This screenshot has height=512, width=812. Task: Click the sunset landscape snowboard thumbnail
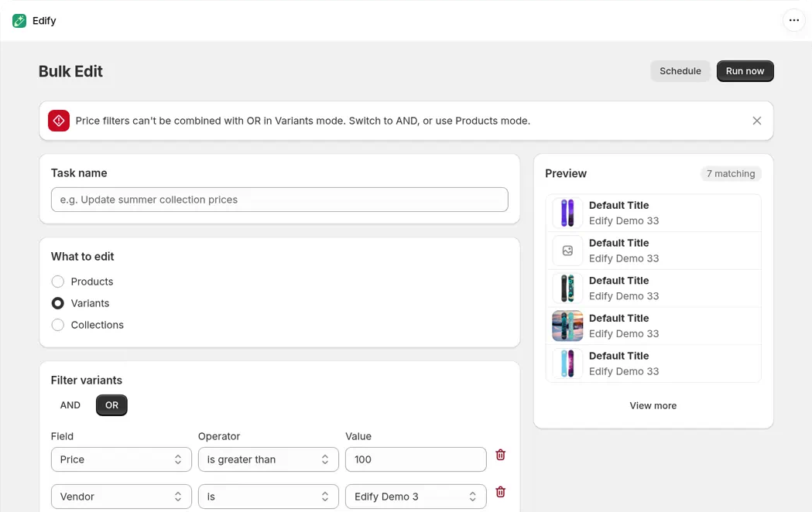tap(567, 326)
